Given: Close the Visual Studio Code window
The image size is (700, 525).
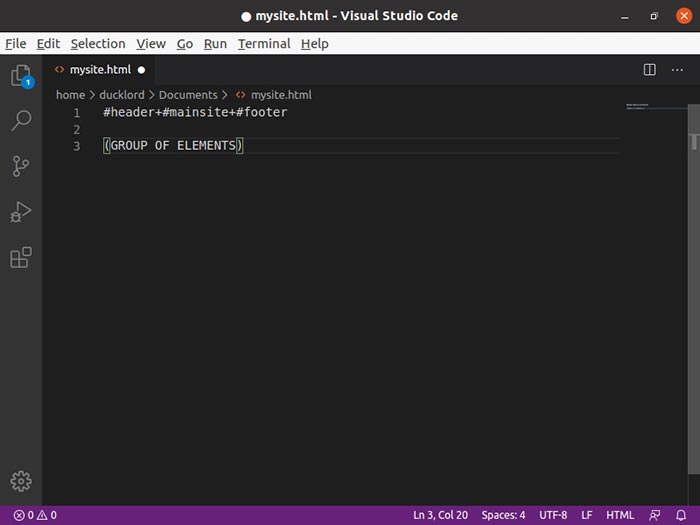Looking at the screenshot, I should (x=684, y=16).
